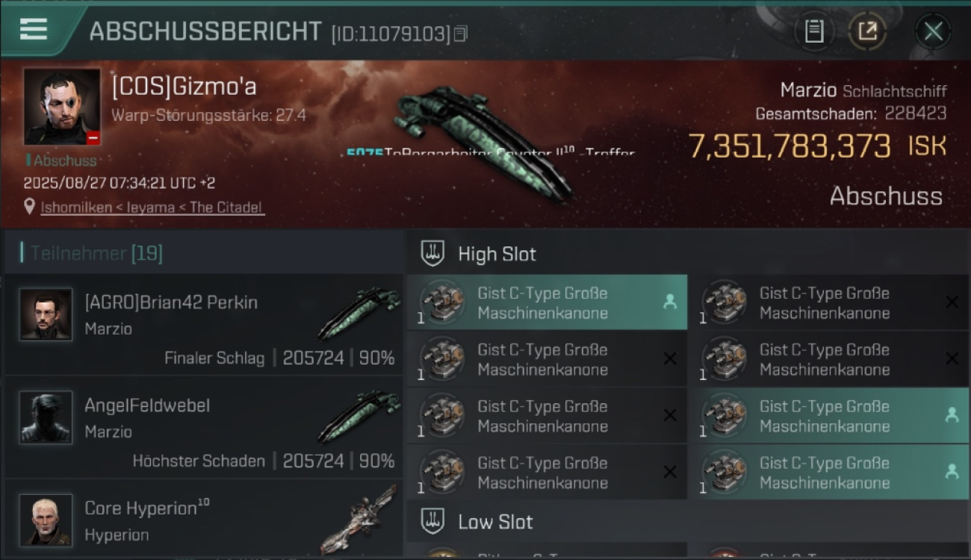Close the Abschussbericht window
The height and width of the screenshot is (560, 971).
pyautogui.click(x=933, y=31)
